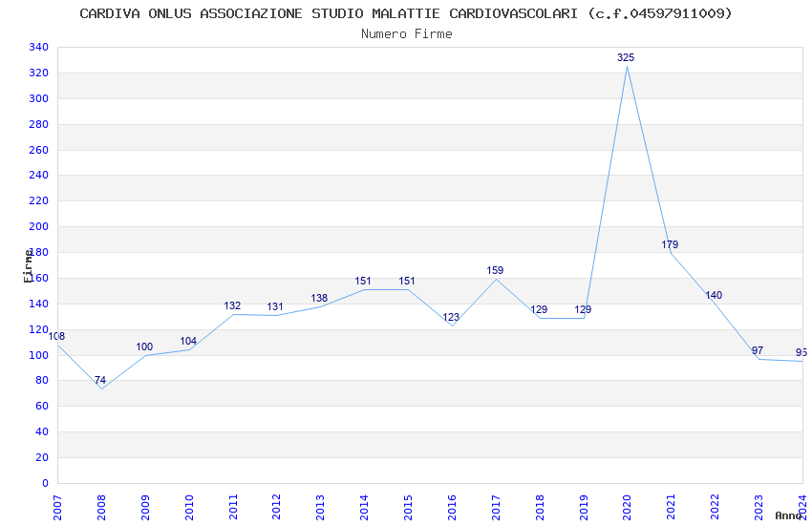Select the data label 132 for 2011
The height and width of the screenshot is (525, 812).
tap(232, 305)
